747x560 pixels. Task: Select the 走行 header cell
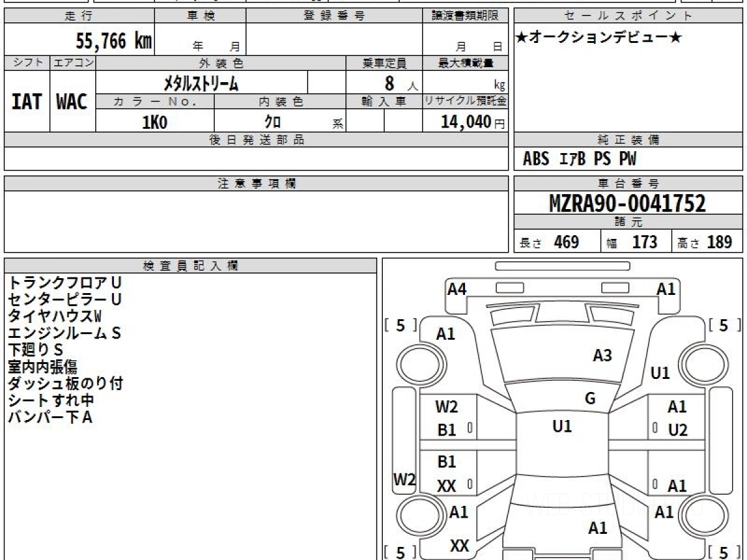[x=79, y=16]
